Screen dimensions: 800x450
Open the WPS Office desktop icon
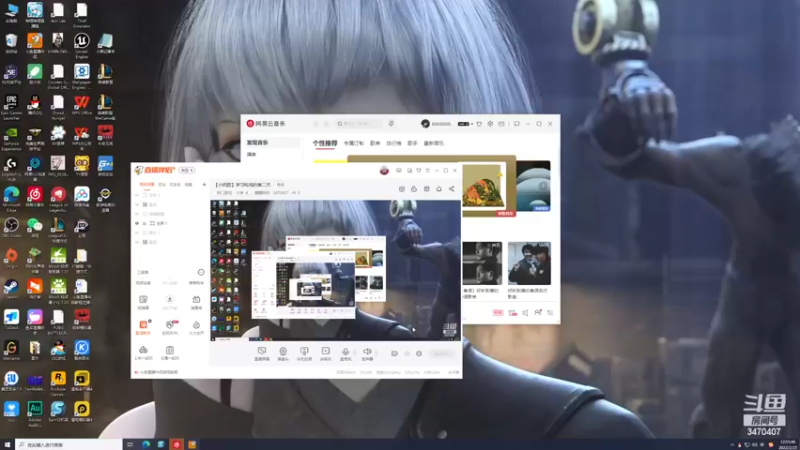pyautogui.click(x=82, y=105)
